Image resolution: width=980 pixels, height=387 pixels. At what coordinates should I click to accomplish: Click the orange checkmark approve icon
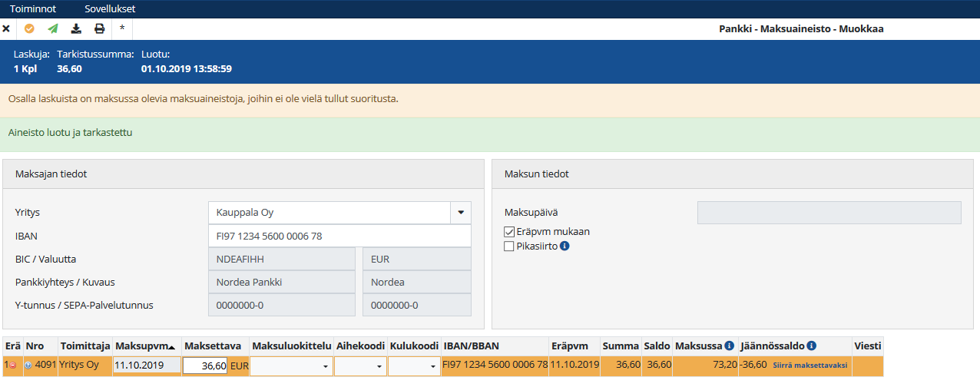29,29
